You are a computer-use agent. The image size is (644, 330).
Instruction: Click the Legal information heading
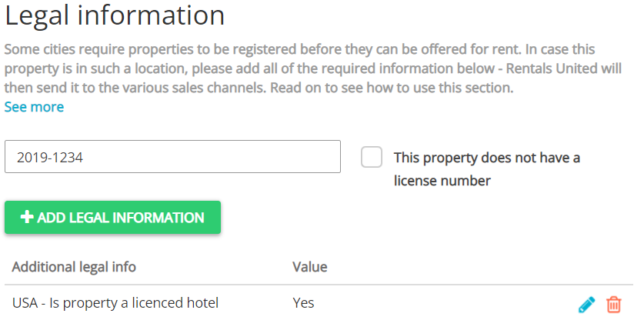pyautogui.click(x=115, y=15)
